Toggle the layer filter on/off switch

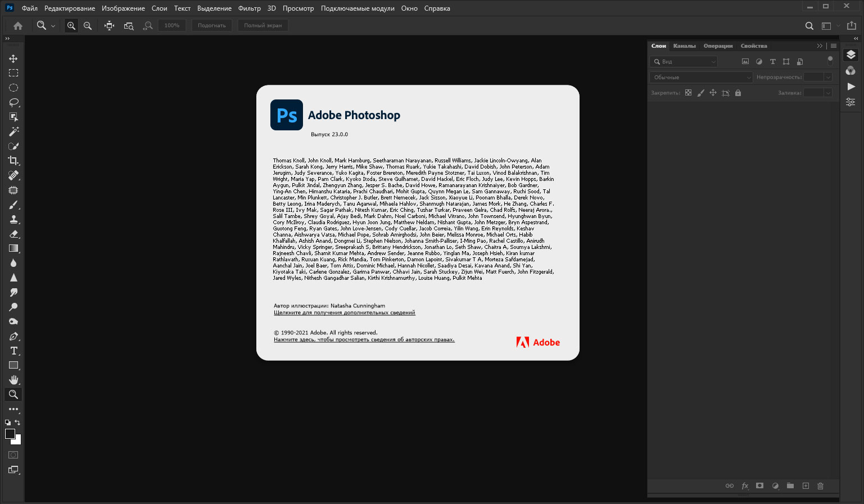[830, 61]
